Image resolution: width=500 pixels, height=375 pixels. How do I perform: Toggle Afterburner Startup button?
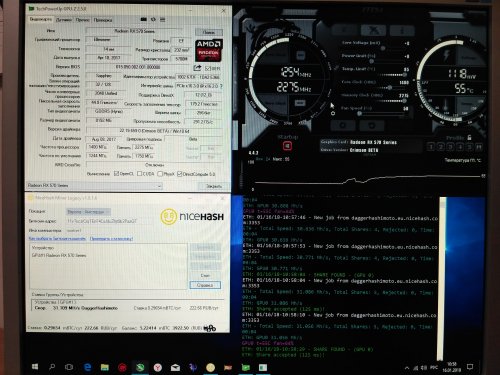tap(287, 146)
